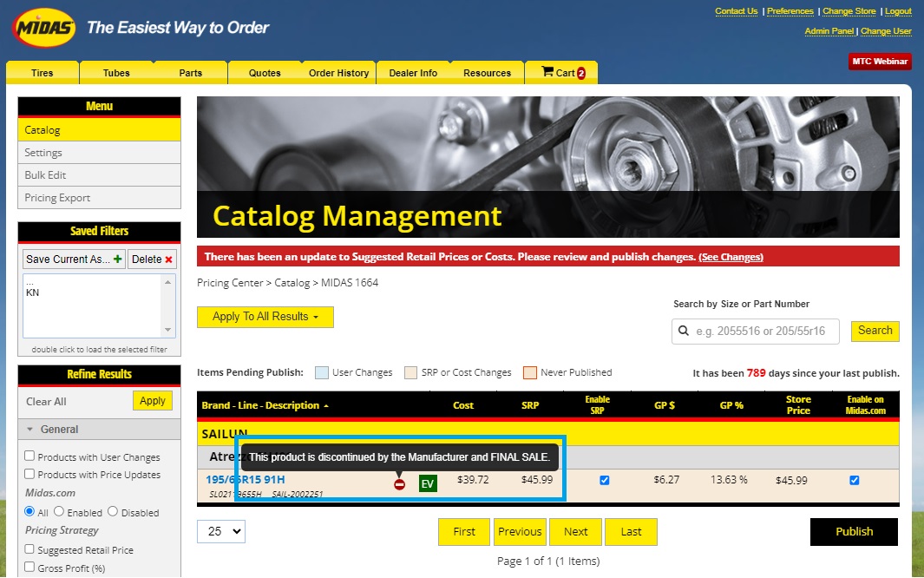Click the Catalog breadcrumb link
The height and width of the screenshot is (578, 924).
click(292, 283)
